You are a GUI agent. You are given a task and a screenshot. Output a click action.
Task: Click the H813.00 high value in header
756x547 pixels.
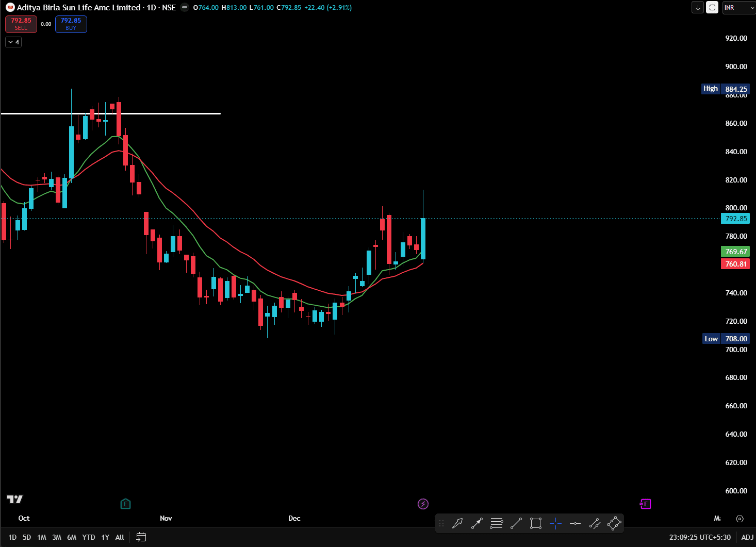tap(234, 8)
